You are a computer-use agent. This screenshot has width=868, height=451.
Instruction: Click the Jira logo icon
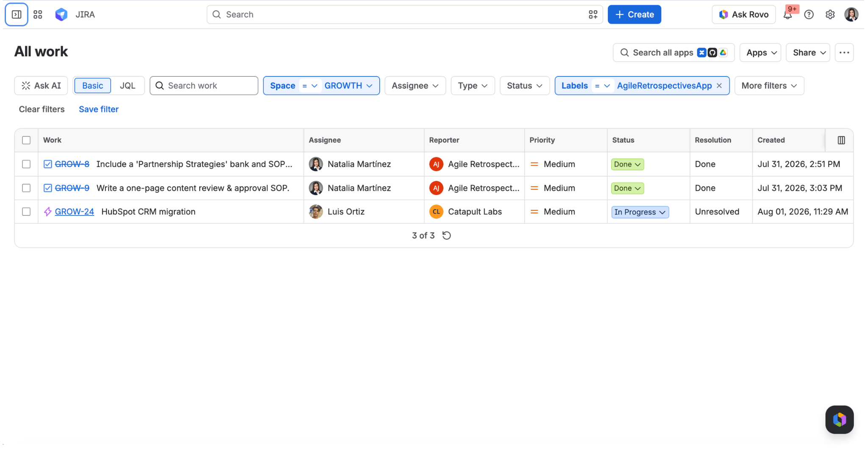[61, 14]
